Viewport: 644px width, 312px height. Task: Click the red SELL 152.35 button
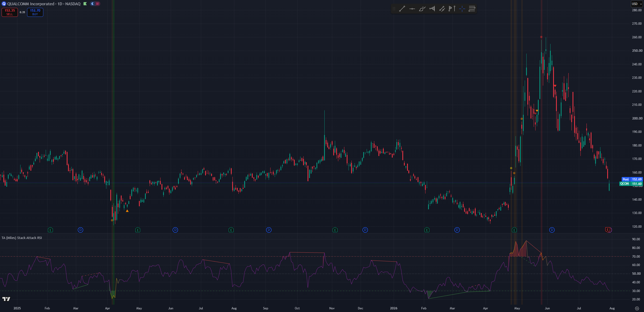[10, 12]
